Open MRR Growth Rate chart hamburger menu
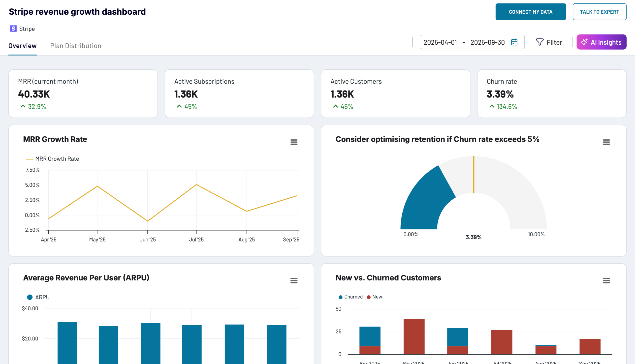Screen dimensions: 635x364 coord(294,142)
